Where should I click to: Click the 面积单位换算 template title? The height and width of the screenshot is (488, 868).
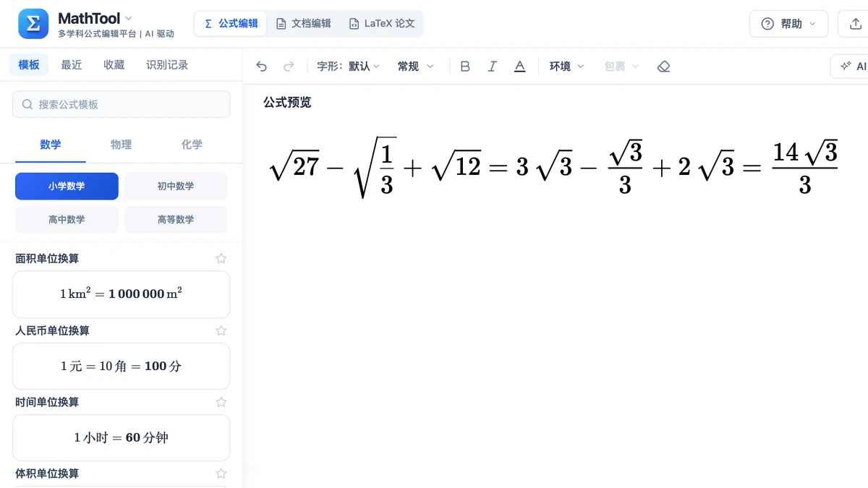coord(47,258)
